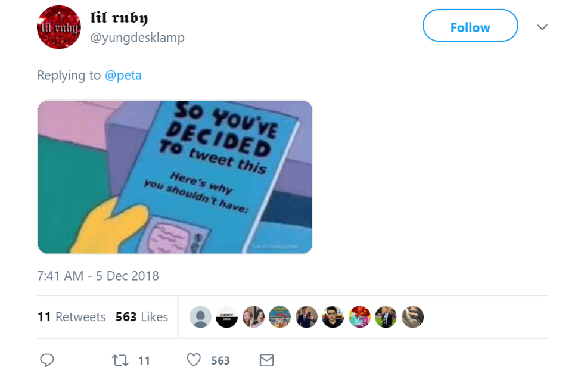Like the tweet with the heart icon
The height and width of the screenshot is (392, 584).
(194, 360)
